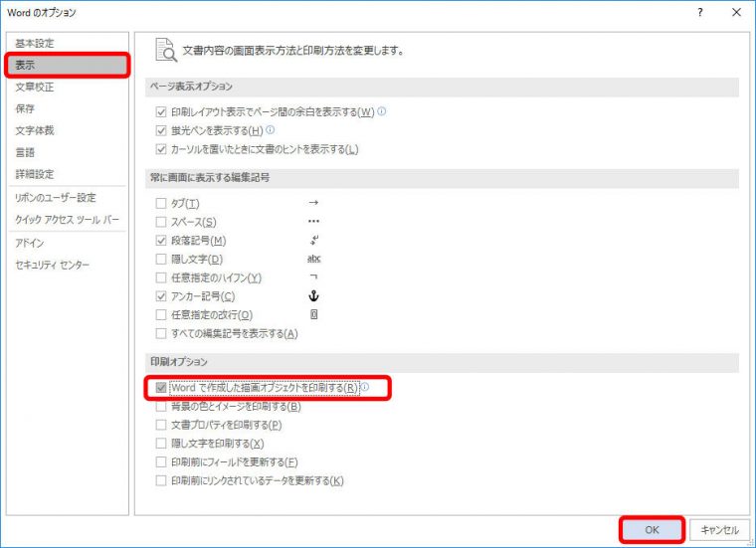The image size is (756, 548).
Task: Enable 印刷前にリンクされているデータを更新する(K) checkbox
Action: tap(161, 480)
